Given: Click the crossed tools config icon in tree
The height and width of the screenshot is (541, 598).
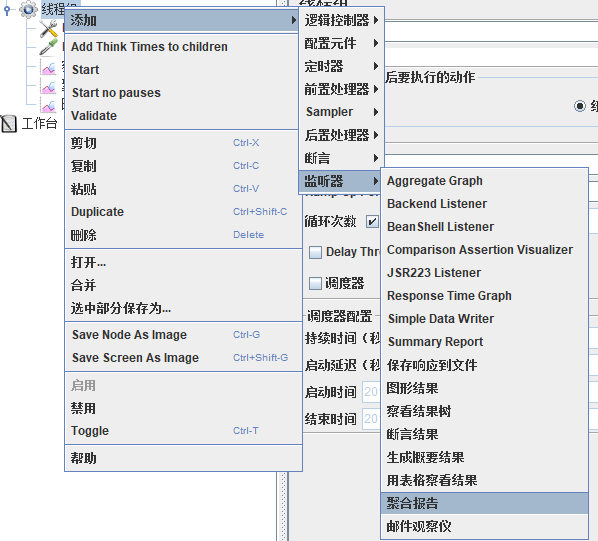Looking at the screenshot, I should tap(48, 29).
